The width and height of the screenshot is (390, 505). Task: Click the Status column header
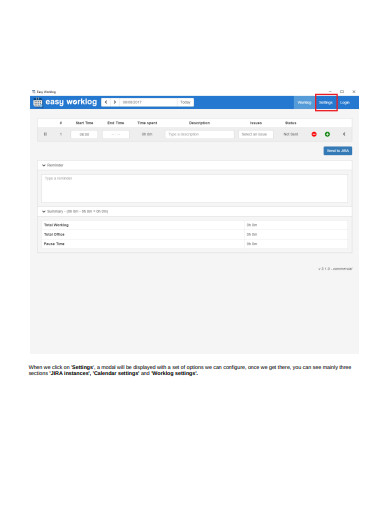[x=291, y=123]
